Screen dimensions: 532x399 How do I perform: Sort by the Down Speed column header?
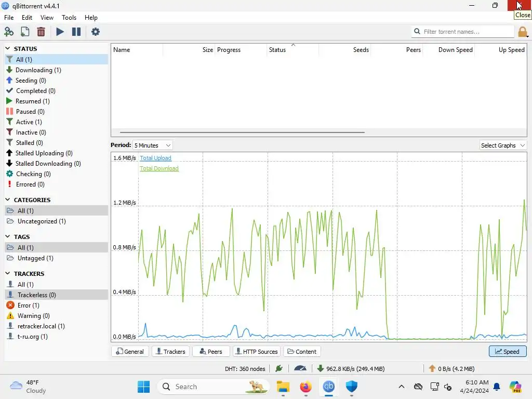tap(448, 50)
